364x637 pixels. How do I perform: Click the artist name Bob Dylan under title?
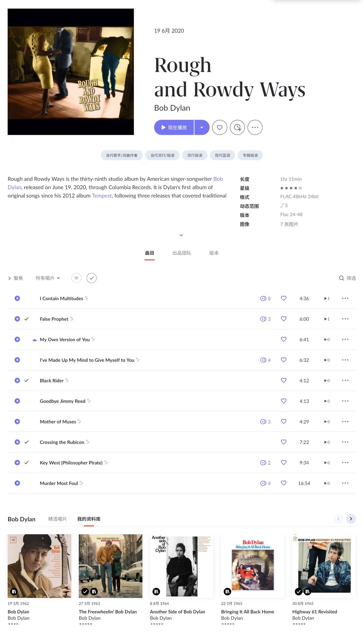[172, 108]
